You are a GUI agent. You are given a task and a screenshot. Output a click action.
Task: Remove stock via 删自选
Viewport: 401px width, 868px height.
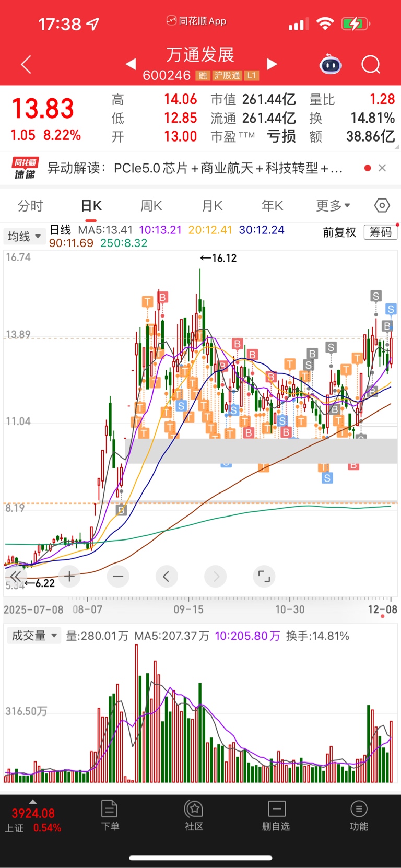(276, 815)
